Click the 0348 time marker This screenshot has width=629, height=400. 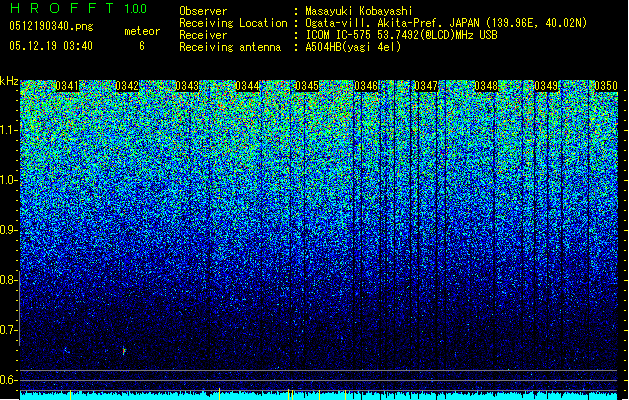click(x=486, y=86)
